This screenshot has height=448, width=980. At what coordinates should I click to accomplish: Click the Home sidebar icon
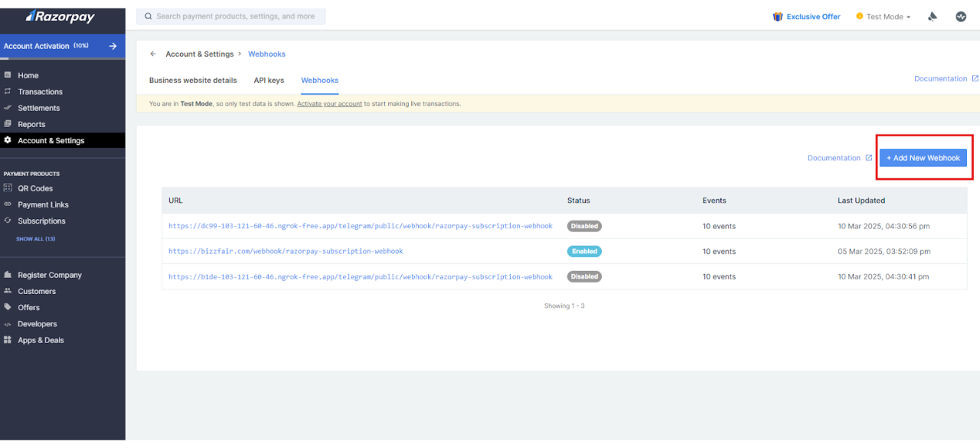click(8, 75)
